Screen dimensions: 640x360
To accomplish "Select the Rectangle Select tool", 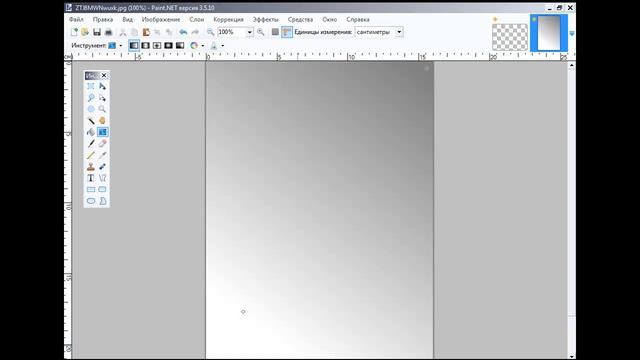I will click(x=91, y=86).
